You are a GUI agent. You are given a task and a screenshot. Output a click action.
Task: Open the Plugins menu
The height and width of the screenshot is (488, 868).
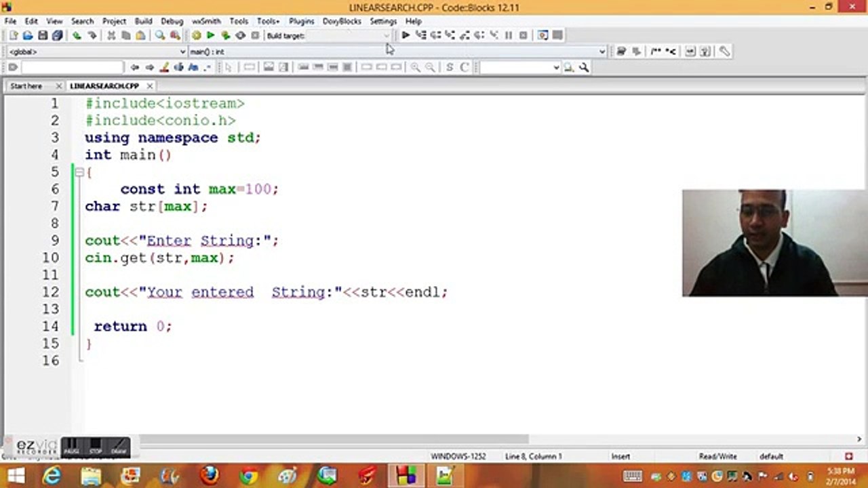click(301, 21)
